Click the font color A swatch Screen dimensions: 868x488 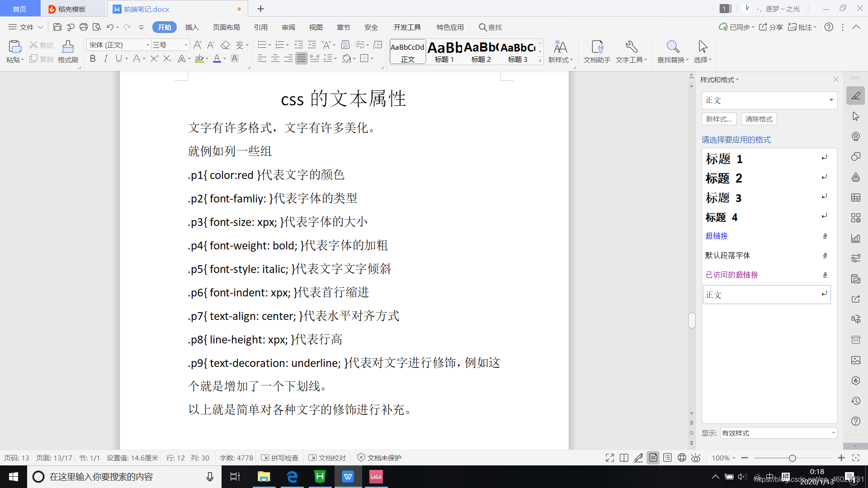click(217, 58)
